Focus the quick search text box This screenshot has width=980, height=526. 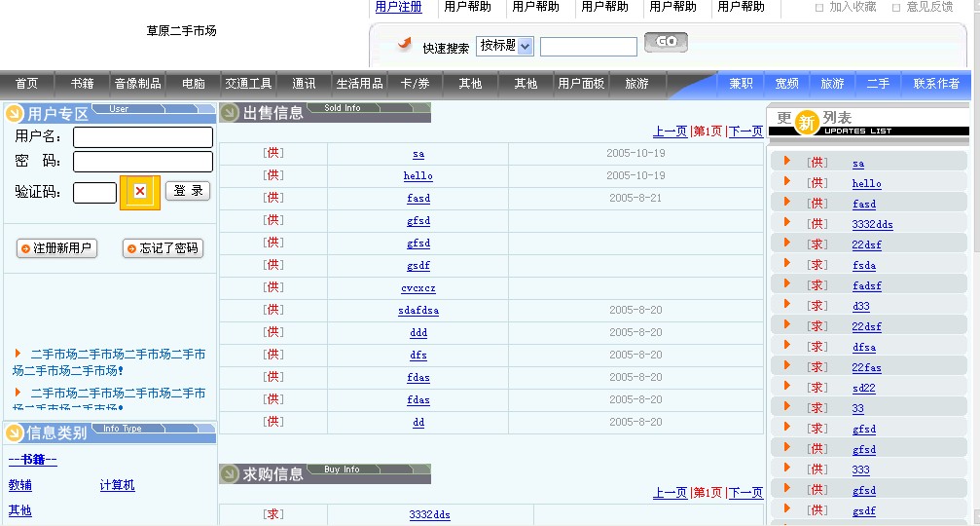pyautogui.click(x=589, y=47)
